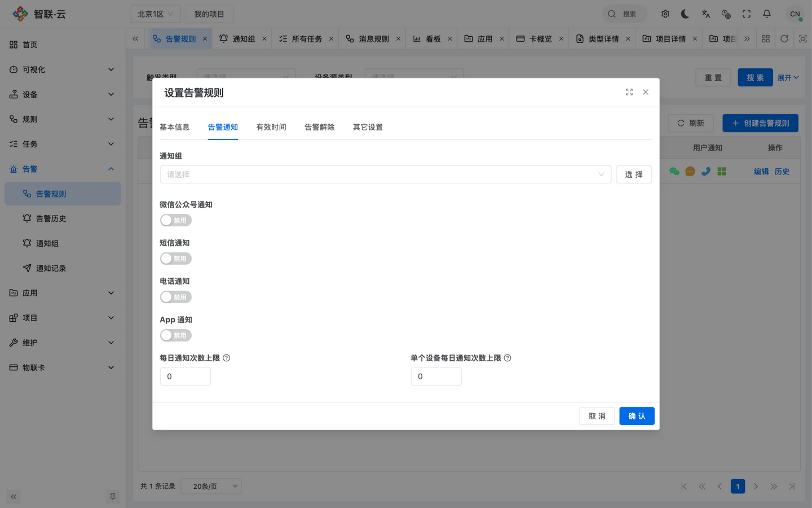Enable 微信公众号通知 switch

(x=176, y=220)
